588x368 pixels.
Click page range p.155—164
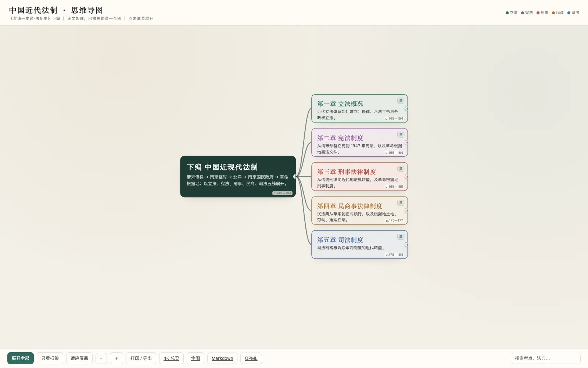[394, 153]
